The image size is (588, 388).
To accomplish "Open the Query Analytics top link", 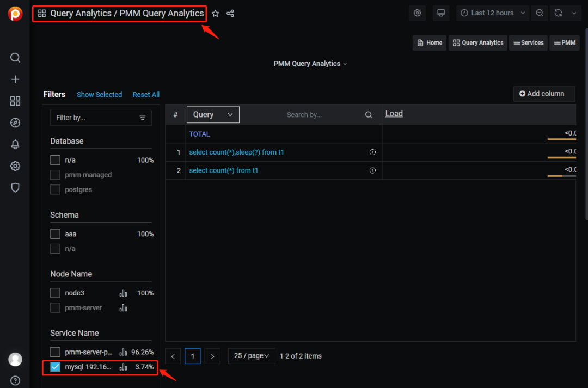I will pos(478,43).
